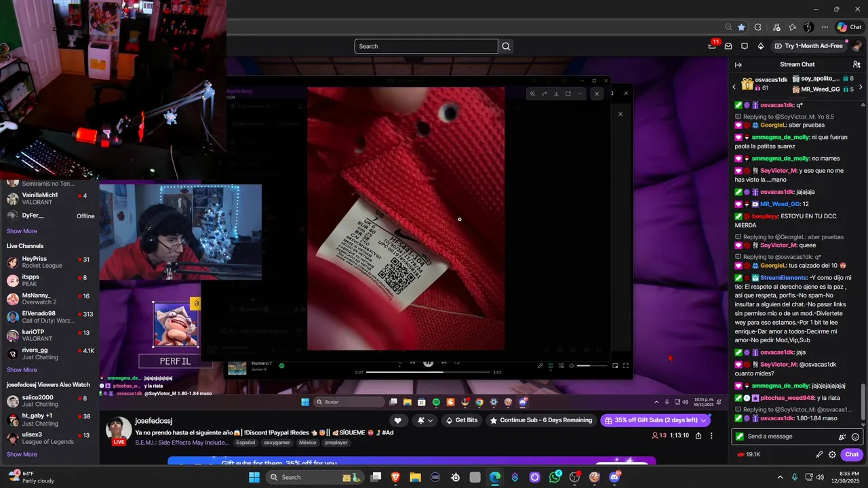This screenshot has width=868, height=488.
Task: Click browser zoom-out magnifier in address bar
Action: [x=728, y=27]
